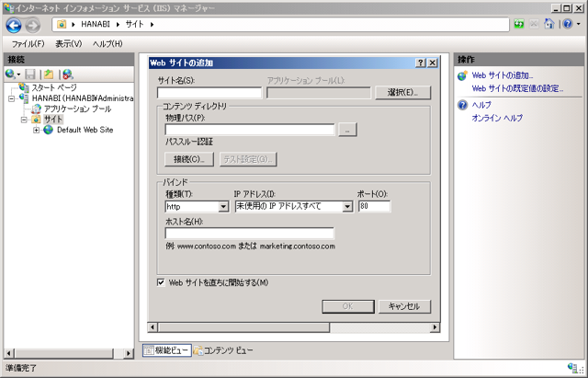The height and width of the screenshot is (378, 588).
Task: Click the Home icon in toolbar
Action: (549, 24)
